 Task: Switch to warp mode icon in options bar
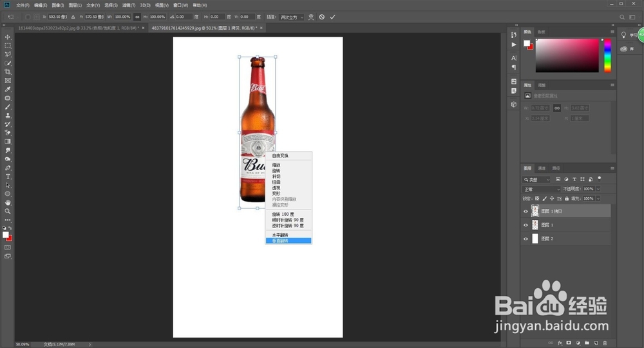click(311, 17)
